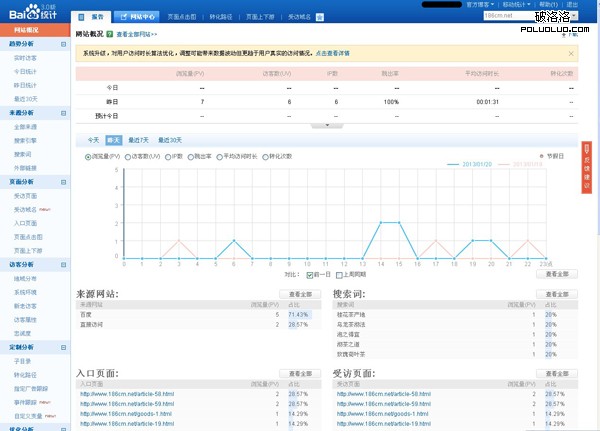Enable the 上周同期 comparison checkbox
Image resolution: width=600 pixels, height=431 pixels.
(339, 274)
